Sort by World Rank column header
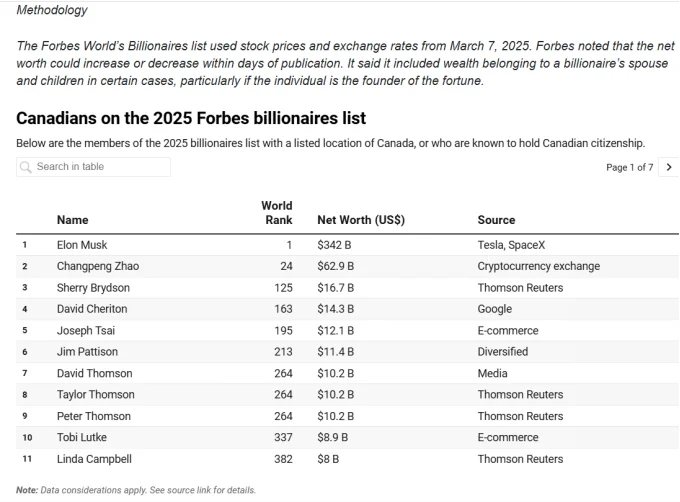 pyautogui.click(x=277, y=213)
